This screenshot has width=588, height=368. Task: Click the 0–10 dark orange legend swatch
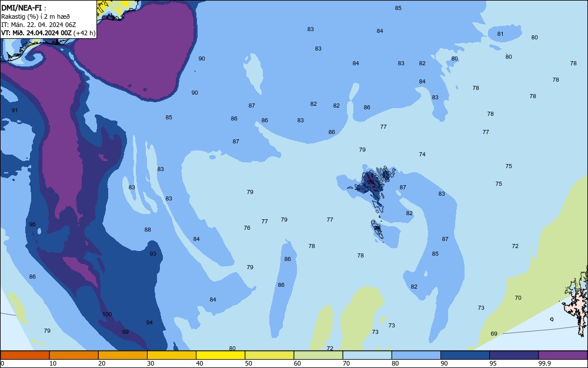tap(25, 355)
